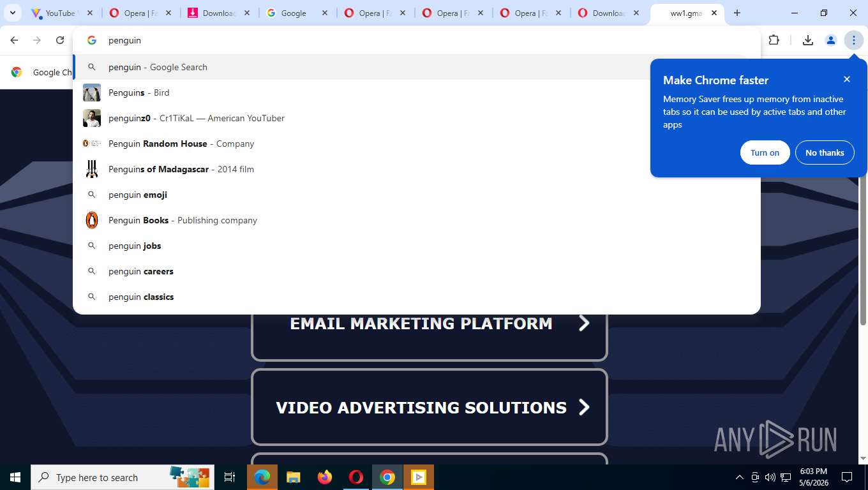Open the volume control in tray
Screen dimensions: 868x490
point(770,477)
